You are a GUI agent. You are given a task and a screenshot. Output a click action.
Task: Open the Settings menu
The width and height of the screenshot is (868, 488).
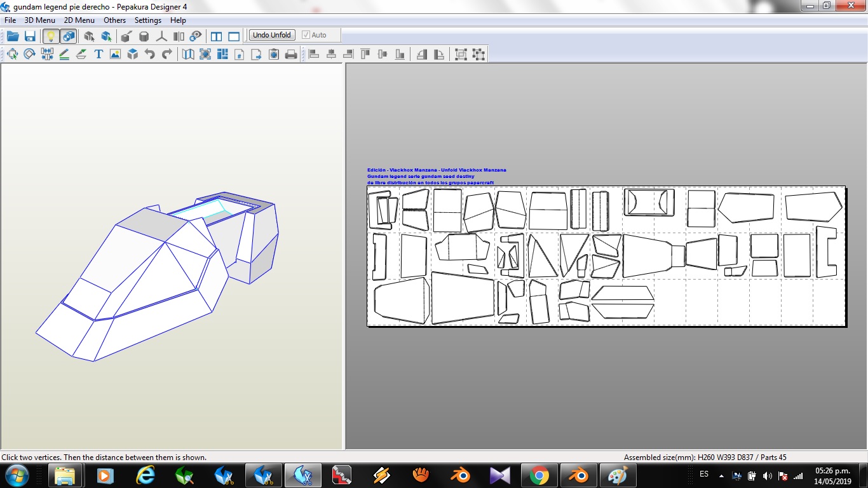tap(148, 20)
